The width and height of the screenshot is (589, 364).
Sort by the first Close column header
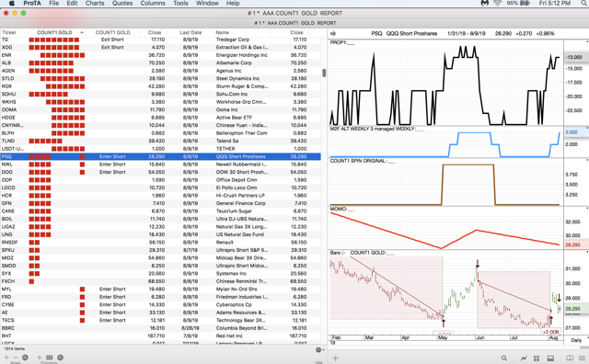(155, 33)
